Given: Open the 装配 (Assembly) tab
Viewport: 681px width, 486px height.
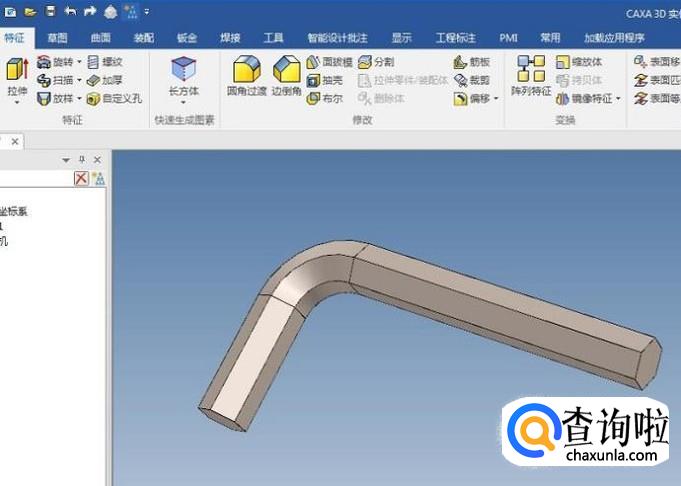Looking at the screenshot, I should click(x=144, y=38).
